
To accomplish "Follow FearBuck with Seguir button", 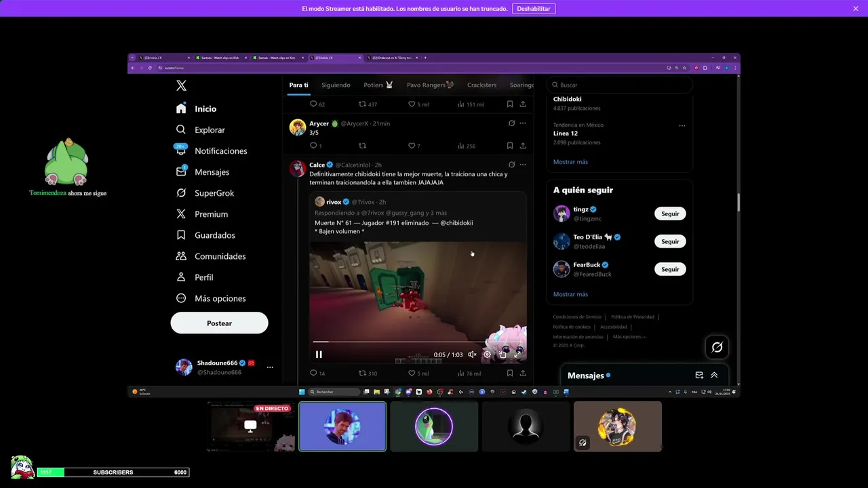I will pyautogui.click(x=670, y=269).
